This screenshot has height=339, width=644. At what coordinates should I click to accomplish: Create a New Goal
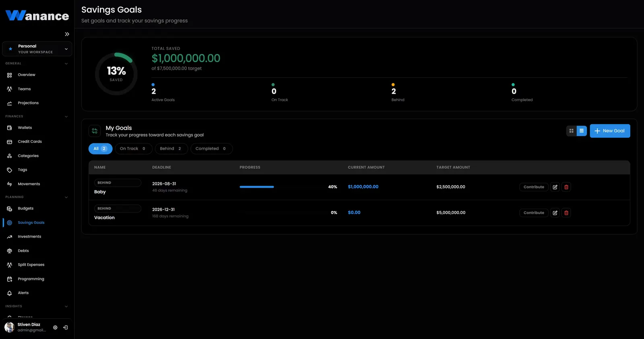[x=610, y=131]
